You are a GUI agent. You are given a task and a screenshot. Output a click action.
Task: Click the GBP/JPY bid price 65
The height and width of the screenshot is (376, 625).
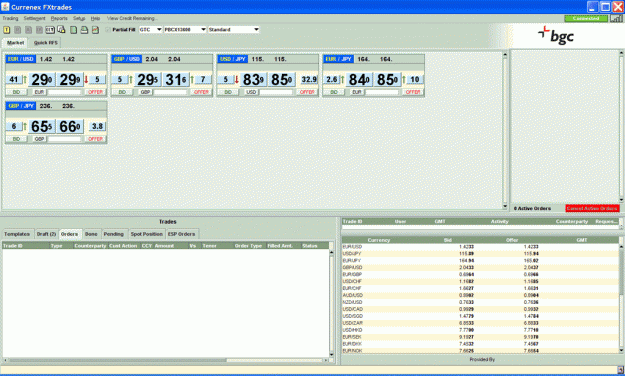(42, 127)
